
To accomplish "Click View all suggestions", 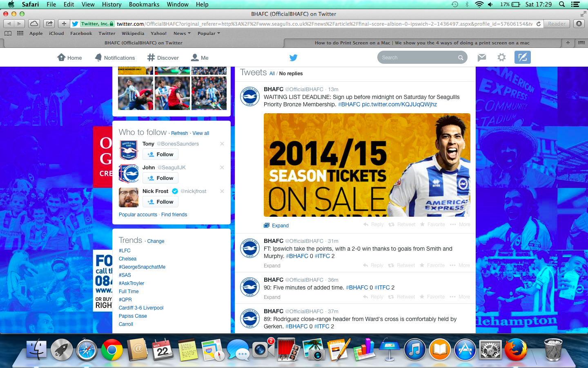I will 201,133.
